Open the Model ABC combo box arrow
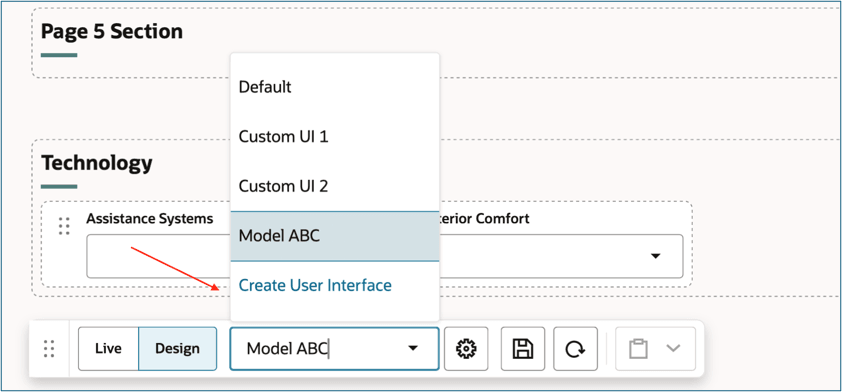Viewport: 842px width, 392px height. 412,349
